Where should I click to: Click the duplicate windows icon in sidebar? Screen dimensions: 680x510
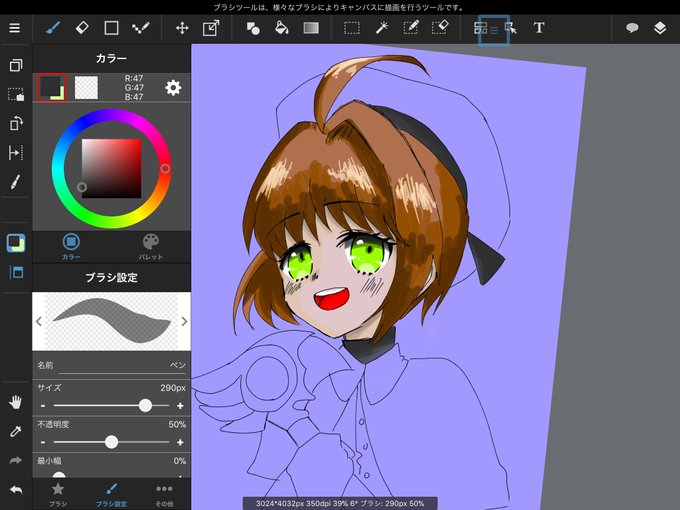click(16, 65)
